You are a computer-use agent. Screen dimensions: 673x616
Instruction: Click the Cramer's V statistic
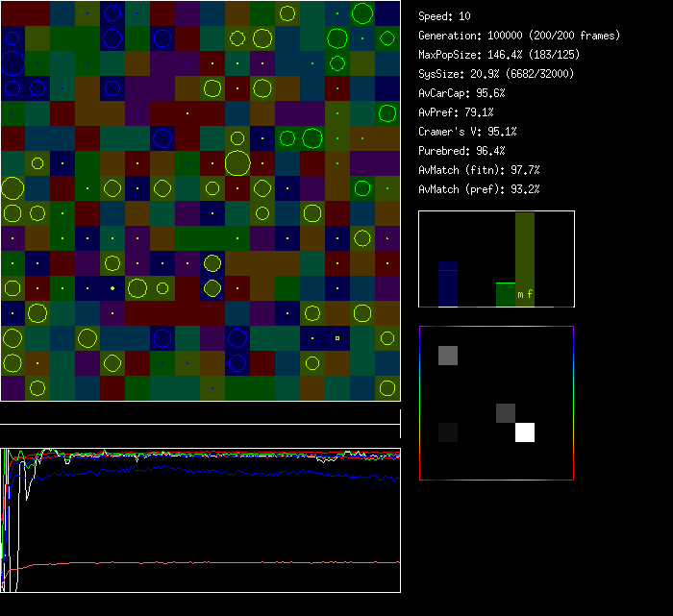(467, 132)
